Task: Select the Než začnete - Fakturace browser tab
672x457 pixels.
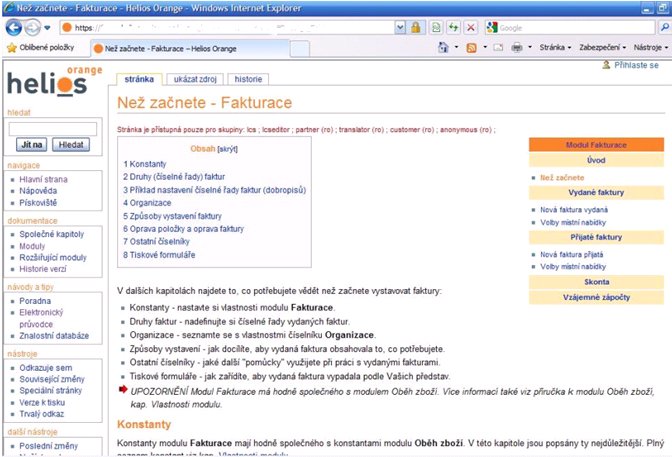Action: [x=190, y=48]
